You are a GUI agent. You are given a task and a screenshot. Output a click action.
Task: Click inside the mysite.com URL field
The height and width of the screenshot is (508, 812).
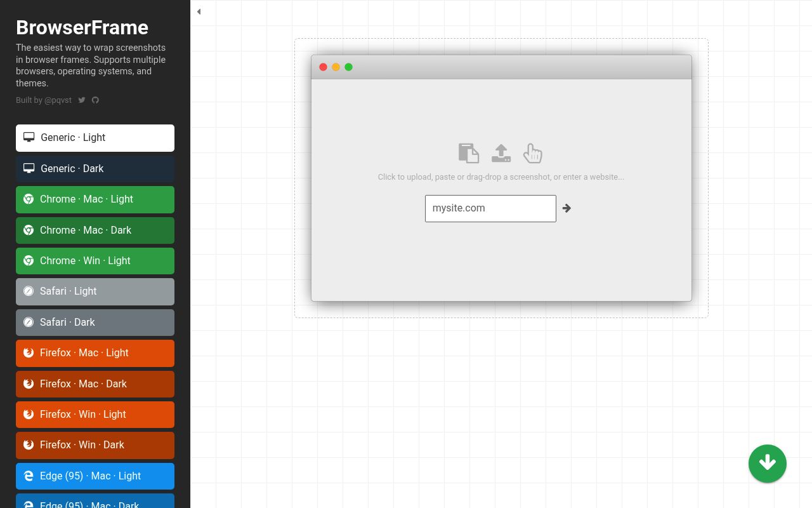490,208
